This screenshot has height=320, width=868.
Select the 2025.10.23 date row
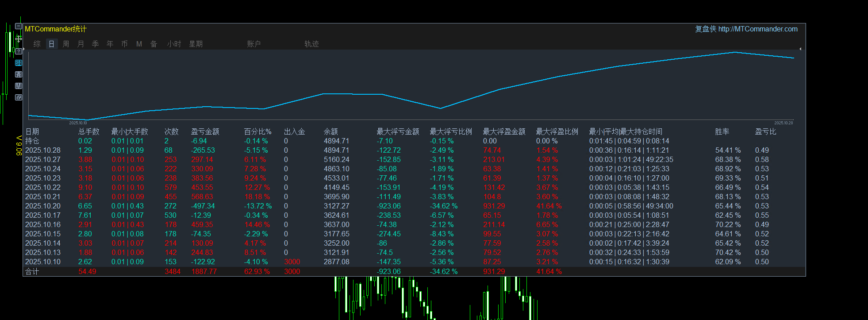pyautogui.click(x=43, y=178)
